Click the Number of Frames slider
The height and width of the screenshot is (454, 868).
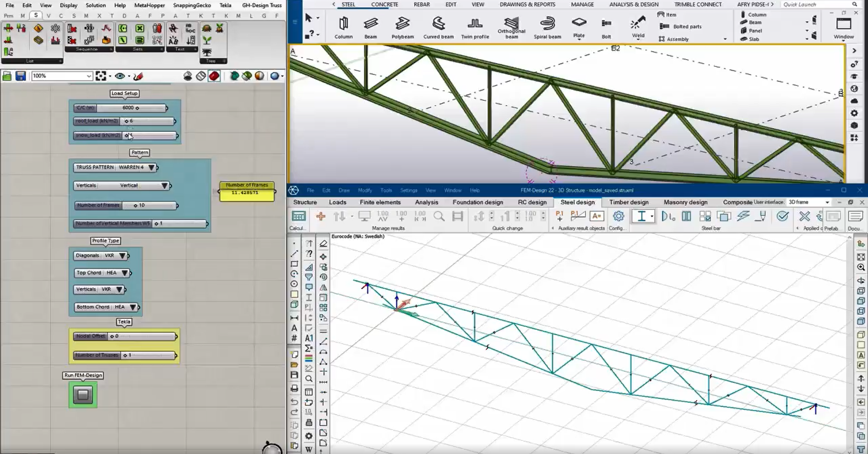(149, 206)
